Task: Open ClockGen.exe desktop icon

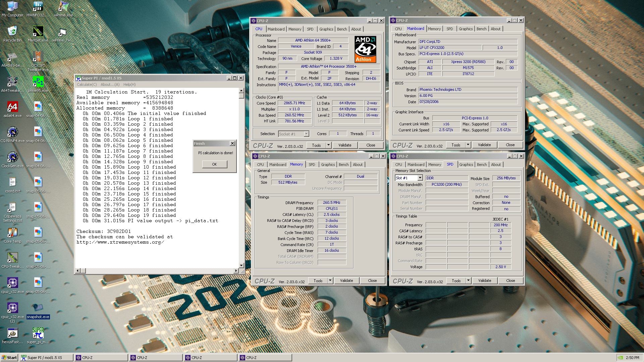Action: (12, 160)
